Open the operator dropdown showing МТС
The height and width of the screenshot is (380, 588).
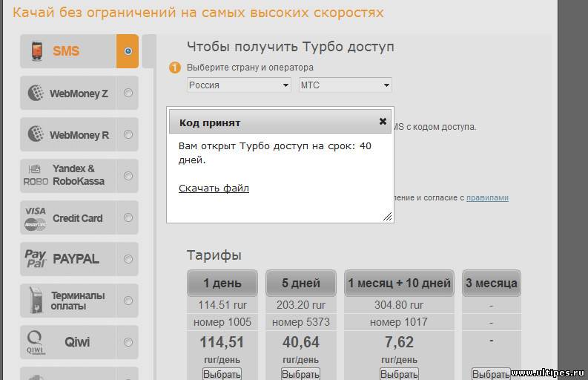pos(345,85)
